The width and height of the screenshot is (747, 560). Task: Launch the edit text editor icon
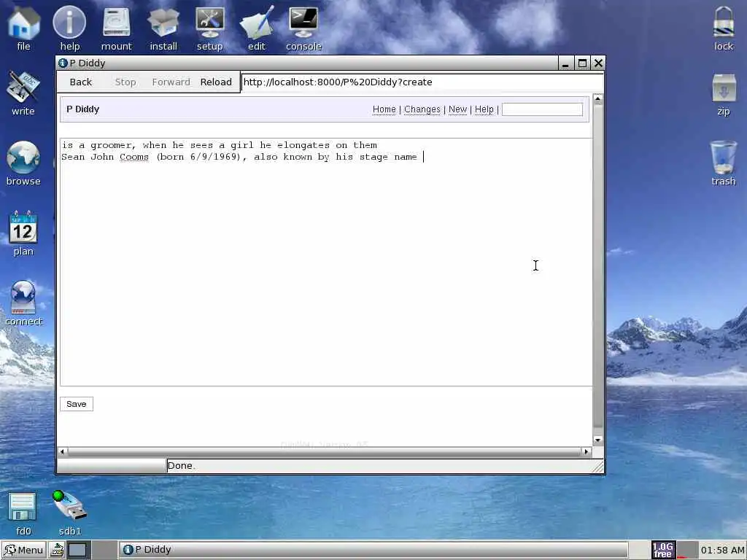pyautogui.click(x=256, y=28)
